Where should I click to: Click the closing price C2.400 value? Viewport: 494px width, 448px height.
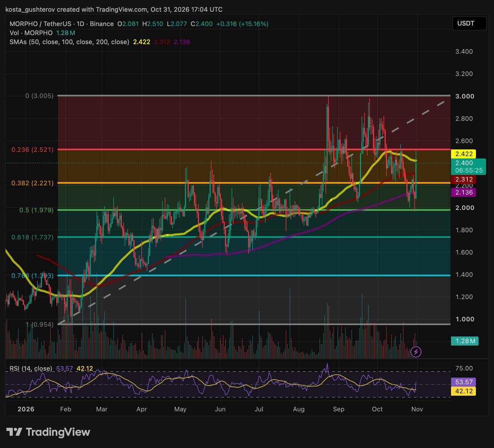click(x=201, y=24)
